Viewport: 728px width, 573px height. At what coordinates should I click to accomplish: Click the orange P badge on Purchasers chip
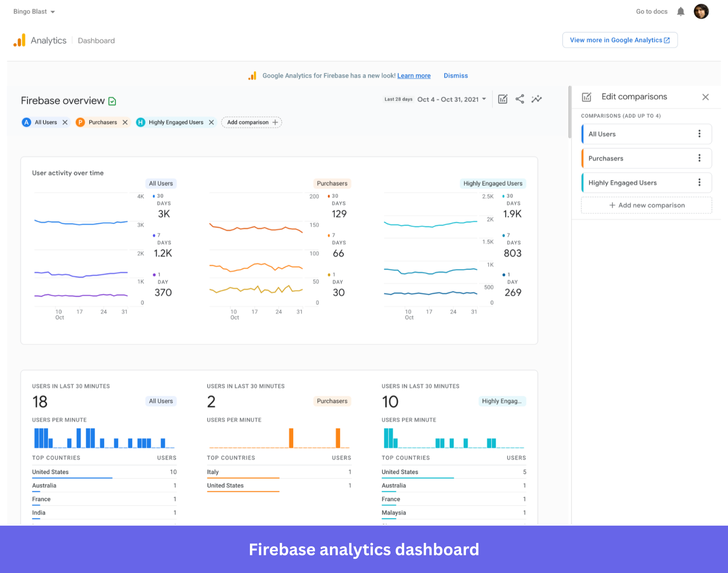coord(80,122)
